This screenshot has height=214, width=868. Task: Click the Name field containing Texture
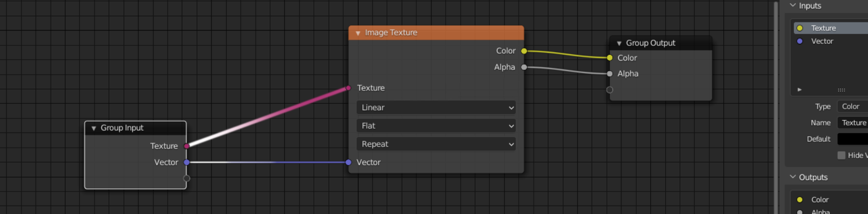pyautogui.click(x=852, y=123)
